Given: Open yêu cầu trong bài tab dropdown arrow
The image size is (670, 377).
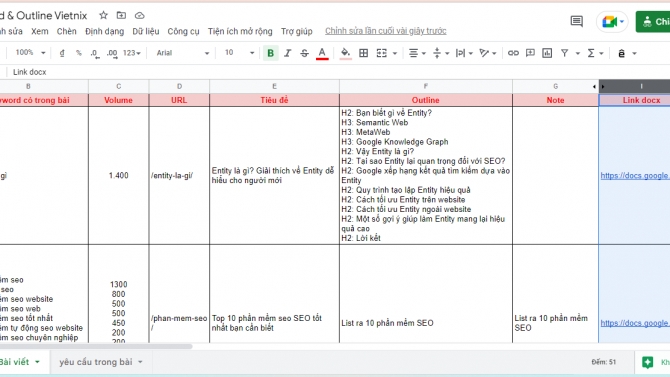Looking at the screenshot, I should point(140,362).
